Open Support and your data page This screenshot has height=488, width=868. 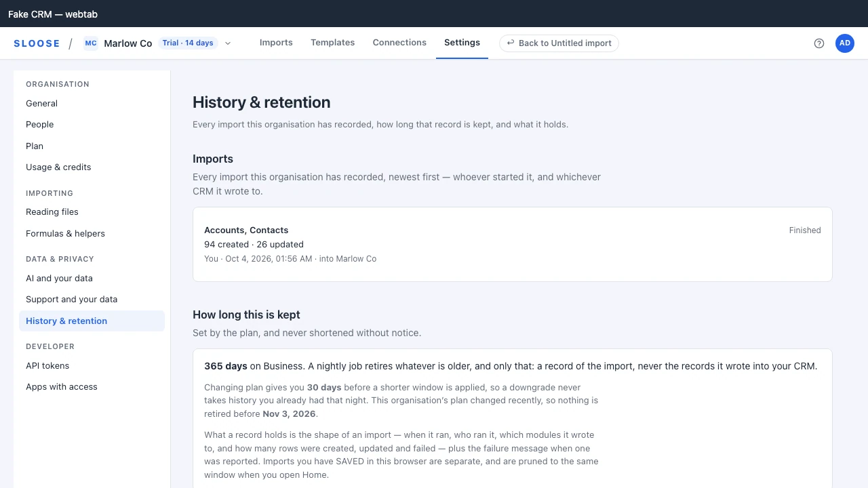[92, 300]
